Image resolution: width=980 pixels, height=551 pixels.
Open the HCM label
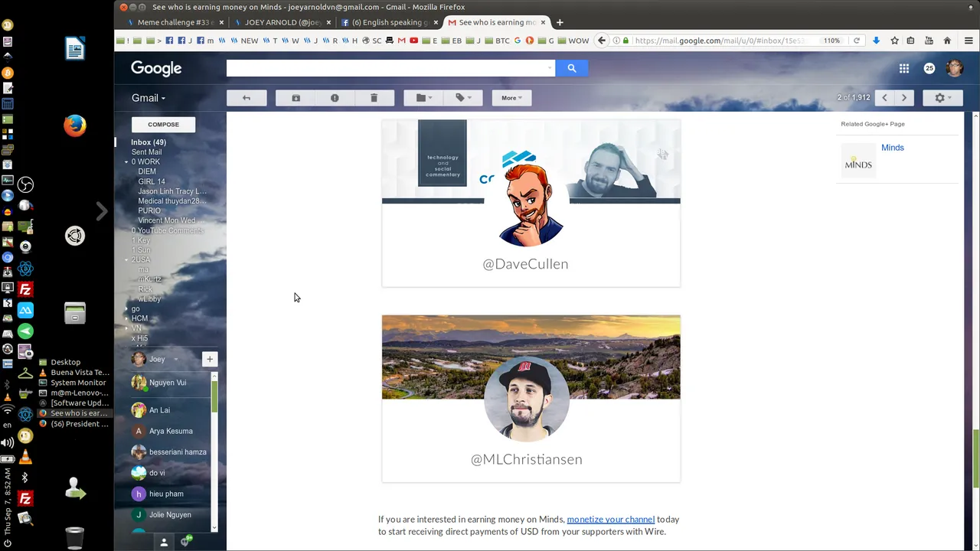point(139,318)
